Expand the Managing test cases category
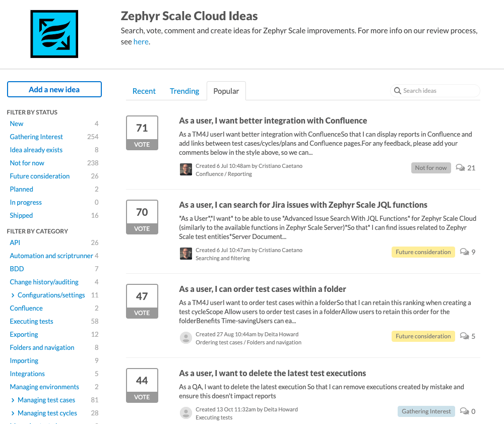Screen dimensions: 504x424 (x=13, y=400)
